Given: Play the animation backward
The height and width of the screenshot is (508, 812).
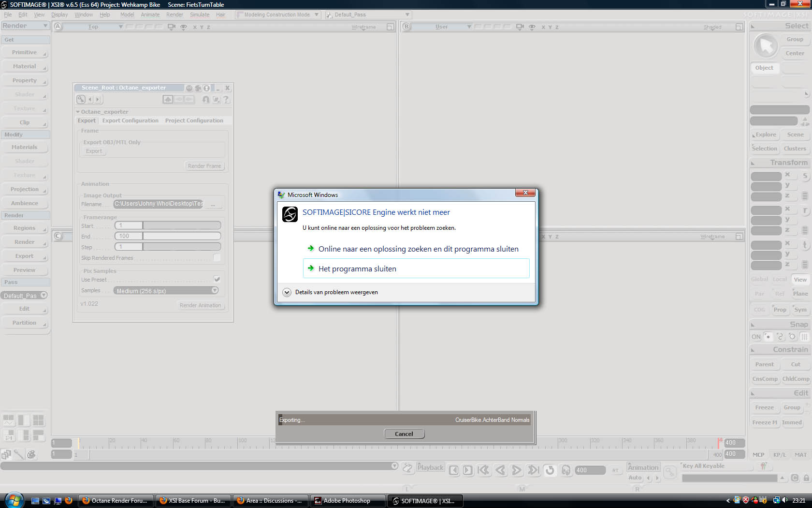Looking at the screenshot, I should 500,470.
